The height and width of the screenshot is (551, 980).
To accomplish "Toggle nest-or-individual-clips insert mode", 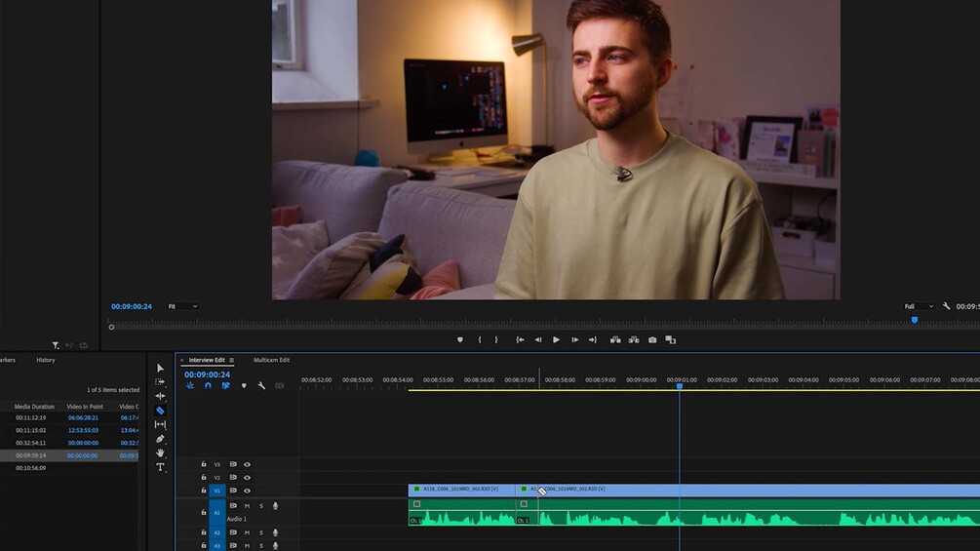I will (190, 386).
